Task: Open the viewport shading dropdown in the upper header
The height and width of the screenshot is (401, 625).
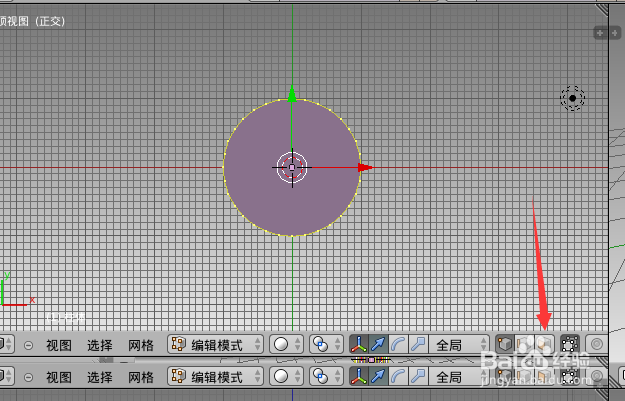Action: (286, 344)
